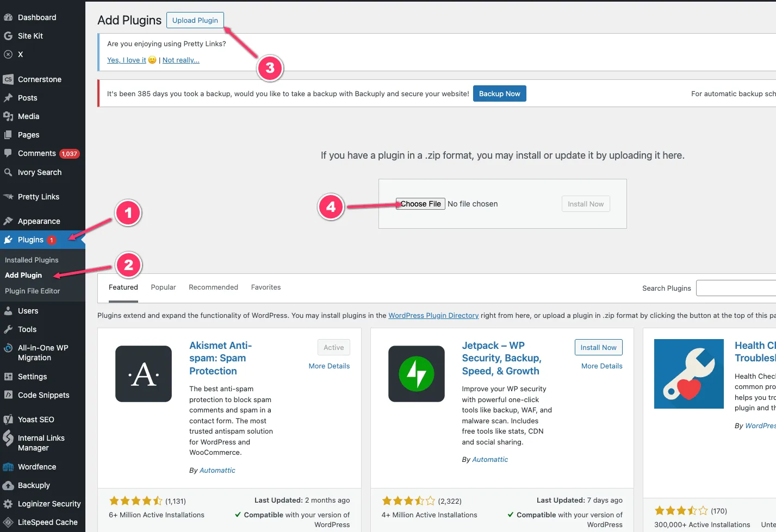
Task: Click the Media library icon
Action: 8,116
